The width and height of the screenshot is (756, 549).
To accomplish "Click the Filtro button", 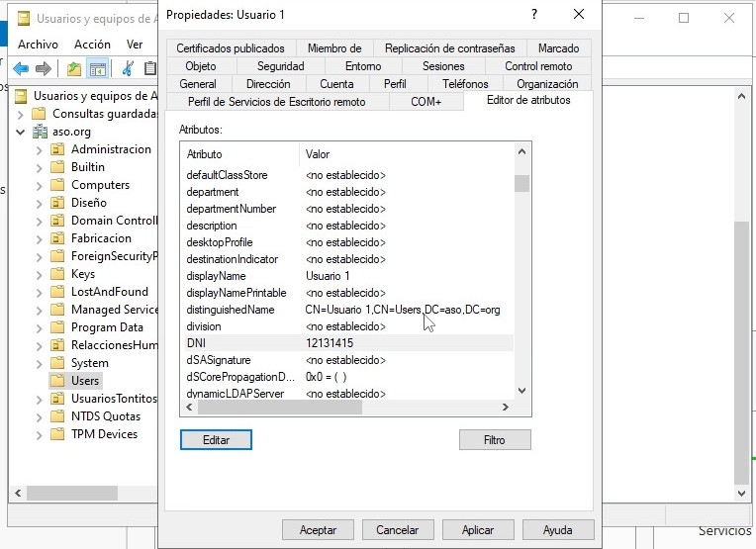I will [x=495, y=439].
